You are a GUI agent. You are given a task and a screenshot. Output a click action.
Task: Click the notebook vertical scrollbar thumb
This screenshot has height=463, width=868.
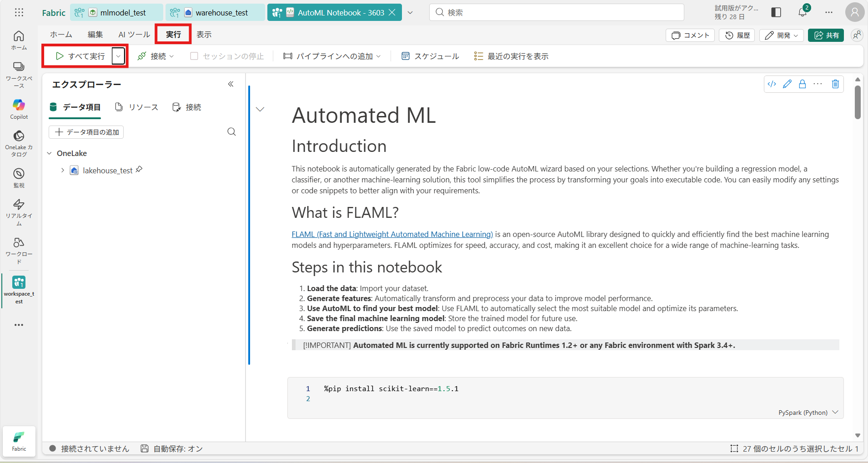click(858, 102)
